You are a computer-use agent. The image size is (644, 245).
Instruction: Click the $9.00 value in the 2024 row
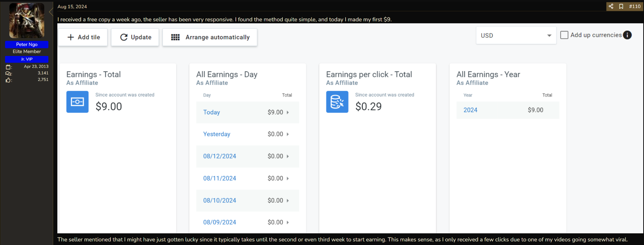[536, 110]
